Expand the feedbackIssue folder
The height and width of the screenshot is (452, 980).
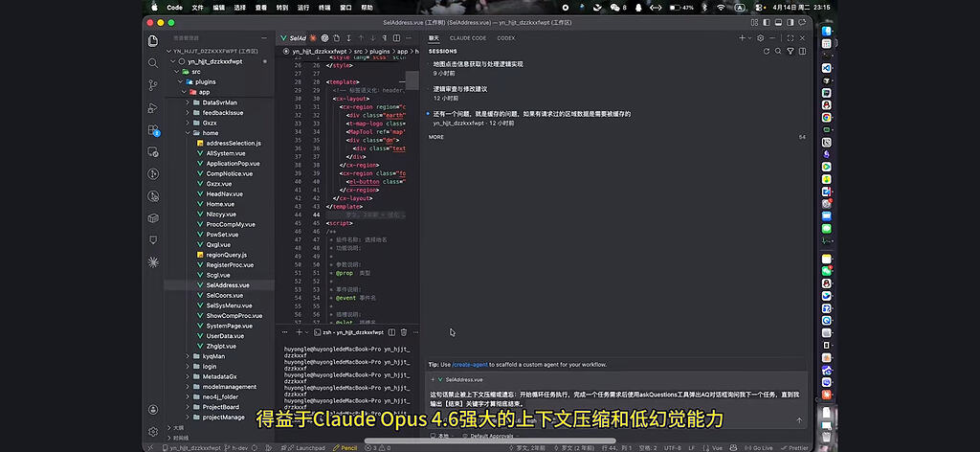coord(188,113)
